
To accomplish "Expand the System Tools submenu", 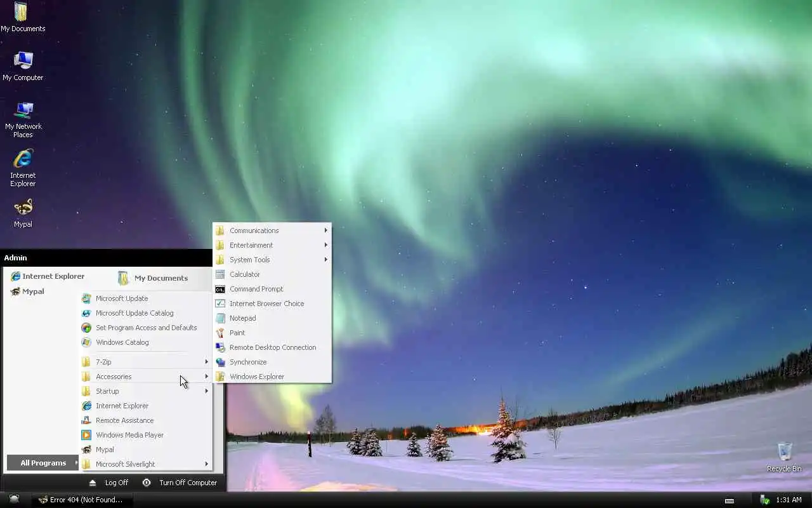I will [x=272, y=260].
